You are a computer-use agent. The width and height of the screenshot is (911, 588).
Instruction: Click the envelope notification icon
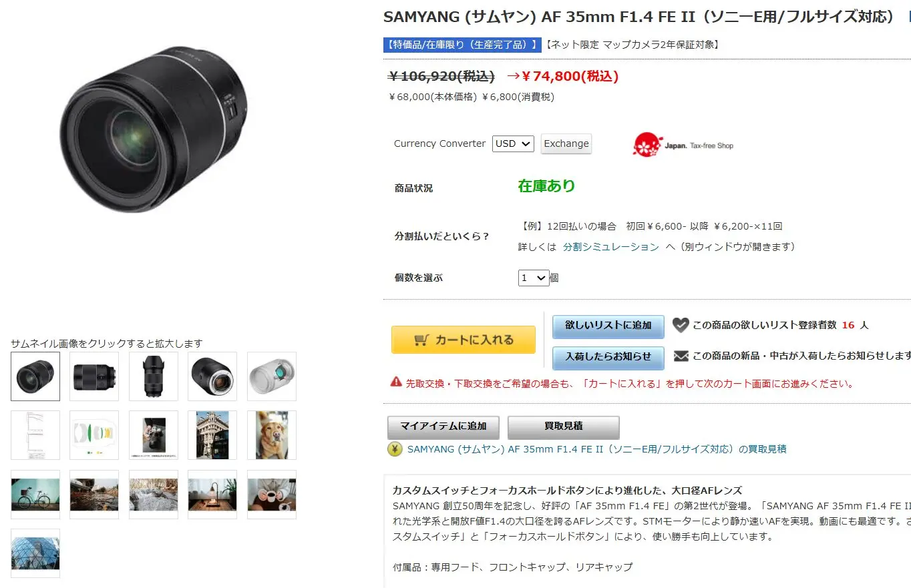point(681,356)
